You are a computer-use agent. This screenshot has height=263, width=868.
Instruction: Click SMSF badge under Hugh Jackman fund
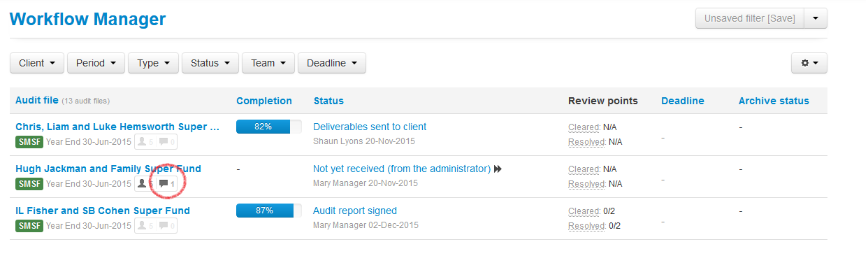click(x=29, y=184)
